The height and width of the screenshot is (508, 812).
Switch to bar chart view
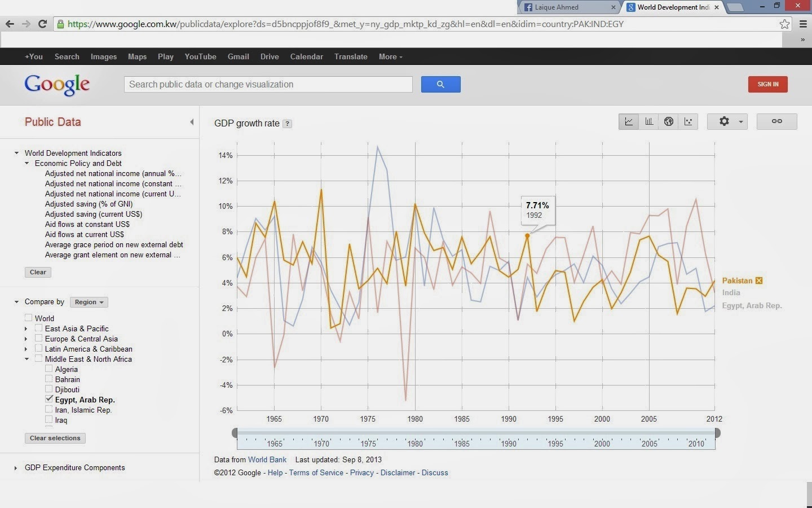(x=649, y=121)
